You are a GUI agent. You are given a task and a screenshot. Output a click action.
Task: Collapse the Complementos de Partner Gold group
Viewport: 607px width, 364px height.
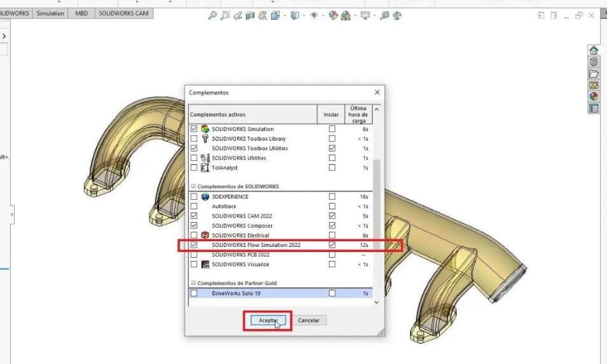point(193,283)
